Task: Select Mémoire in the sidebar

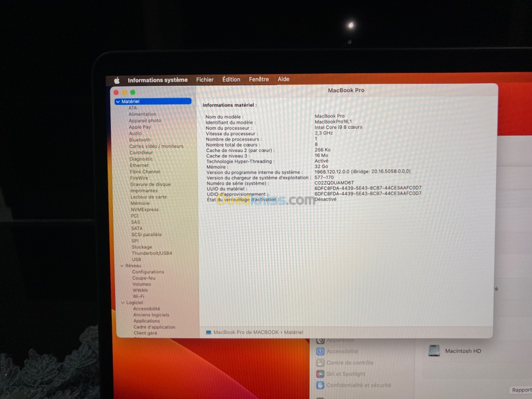Action: tap(140, 203)
